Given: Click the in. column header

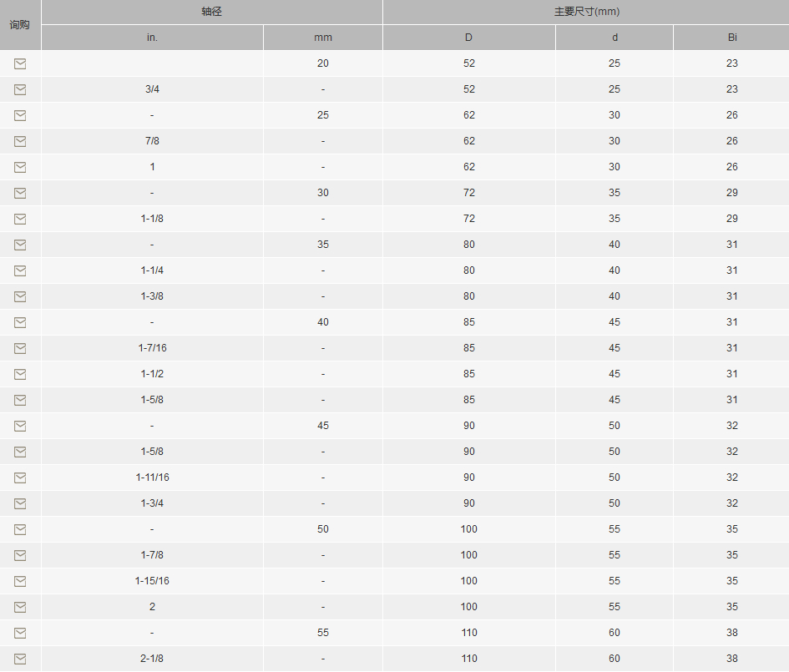Looking at the screenshot, I should (152, 38).
